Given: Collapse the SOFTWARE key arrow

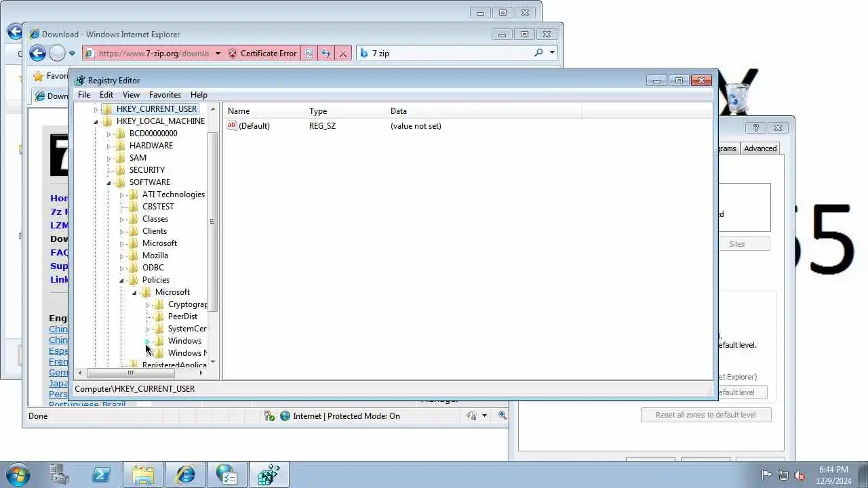Looking at the screenshot, I should [108, 183].
